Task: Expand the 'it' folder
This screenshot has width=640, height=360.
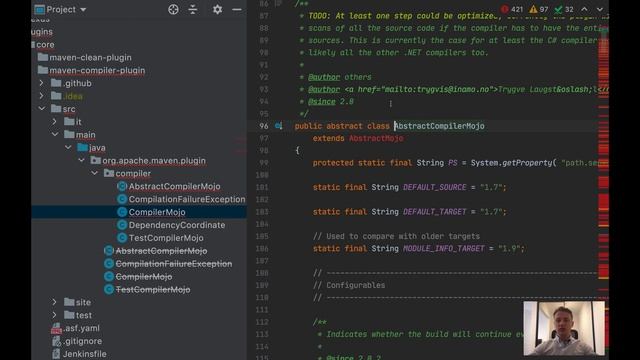Action: coord(54,122)
